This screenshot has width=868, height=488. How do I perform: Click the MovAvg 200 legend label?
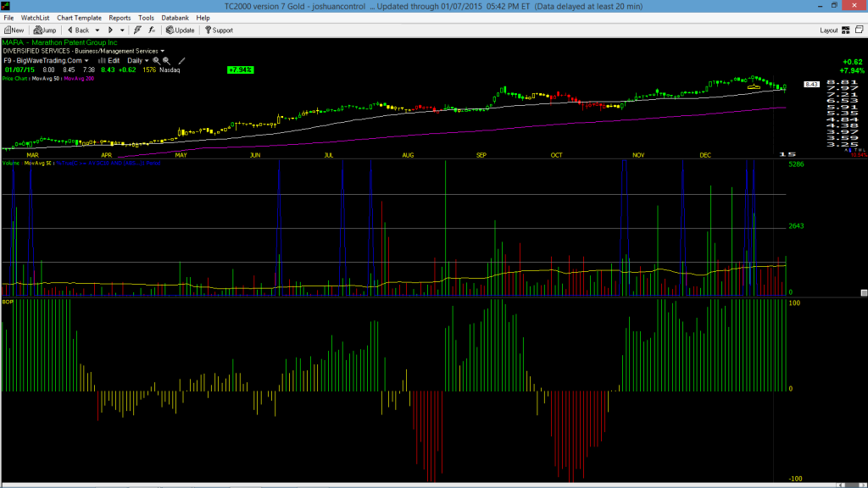[79, 79]
